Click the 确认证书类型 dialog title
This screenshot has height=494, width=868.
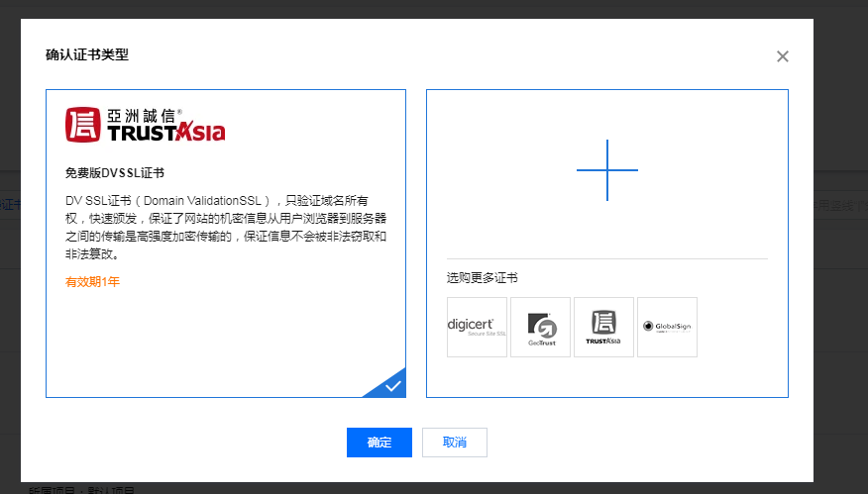pyautogui.click(x=87, y=54)
